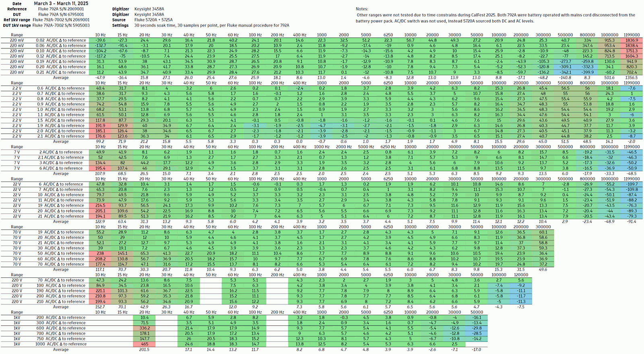The width and height of the screenshot is (644, 354).
Task: Select the blue cell '-399.9'
Action: pyautogui.click(x=587, y=72)
